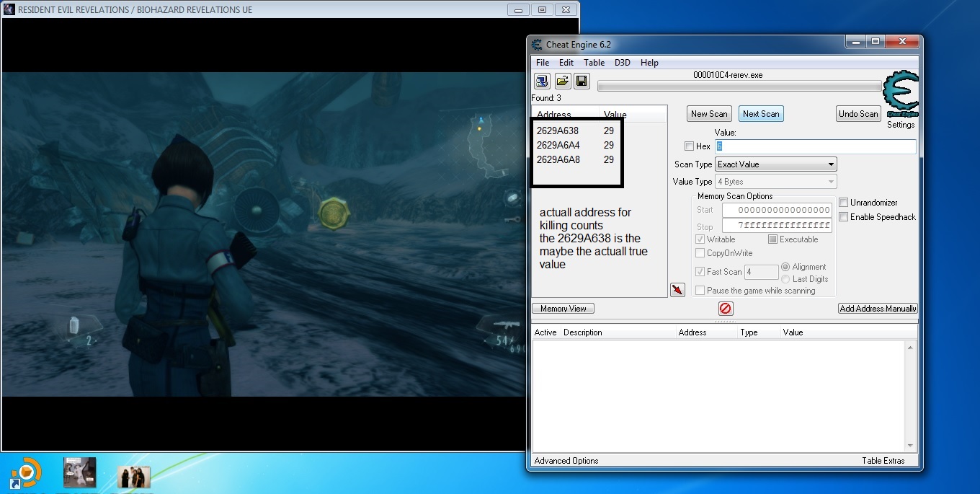Click the floppy disk save icon
980x494 pixels.
[x=581, y=81]
